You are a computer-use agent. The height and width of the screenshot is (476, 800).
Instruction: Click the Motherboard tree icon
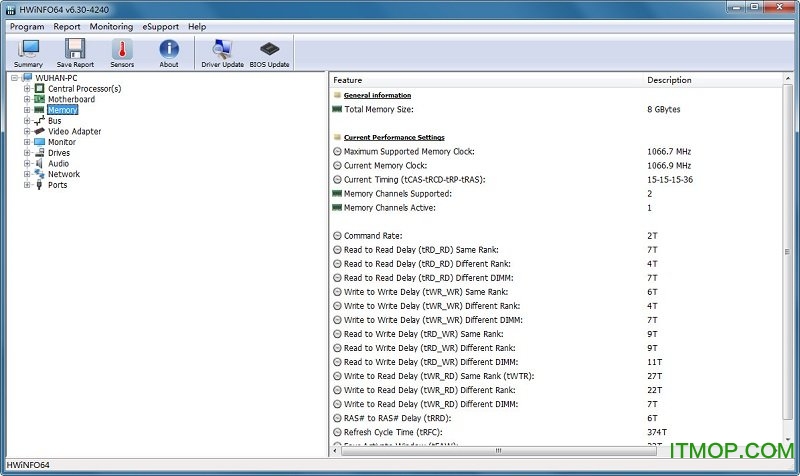coord(39,99)
